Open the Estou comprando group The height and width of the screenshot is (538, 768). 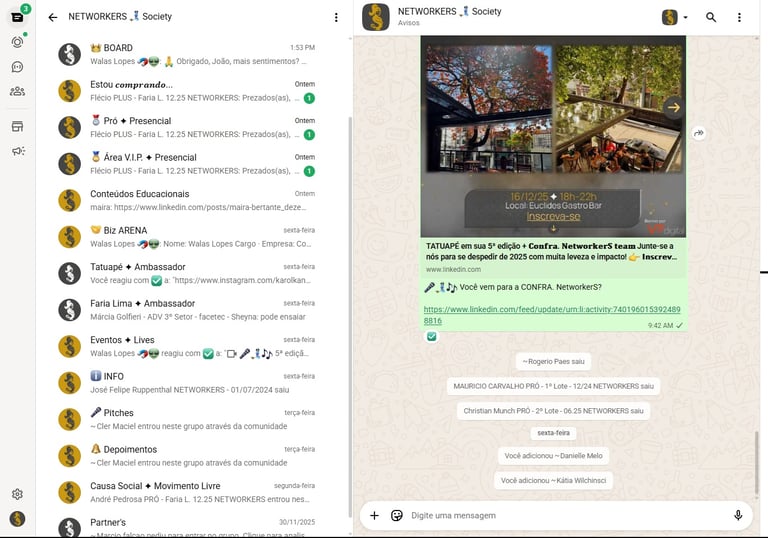point(192,91)
